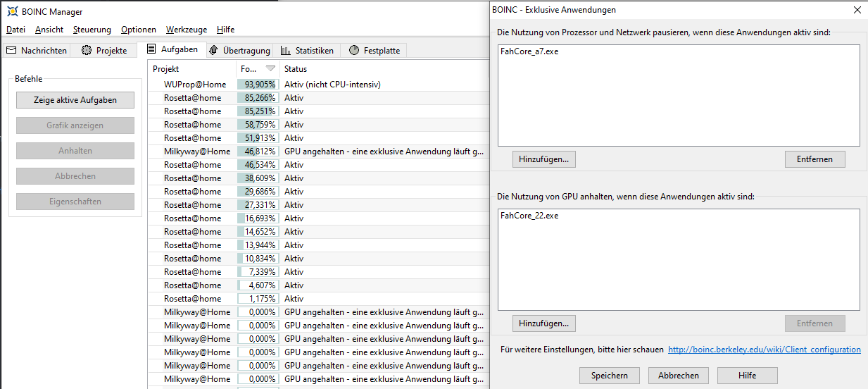Click the BOINC Manager title bar icon
The width and height of the screenshot is (868, 389).
coord(13,11)
